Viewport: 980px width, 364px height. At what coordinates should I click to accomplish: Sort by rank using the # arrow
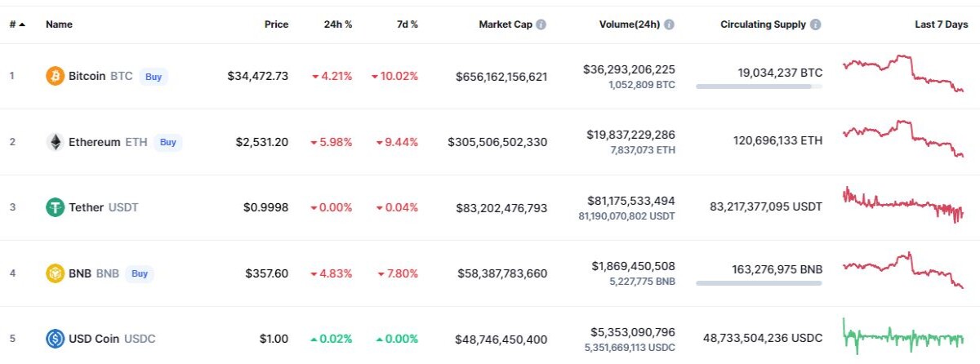coord(21,24)
